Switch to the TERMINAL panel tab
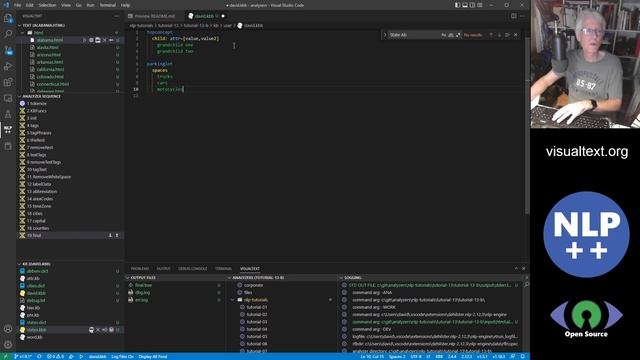The width and height of the screenshot is (640, 360). 223,269
